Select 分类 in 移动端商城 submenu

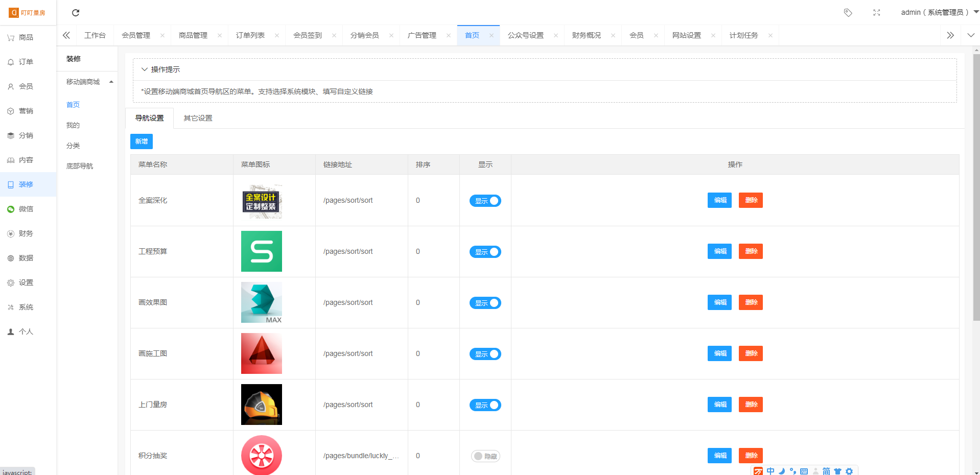coord(73,146)
